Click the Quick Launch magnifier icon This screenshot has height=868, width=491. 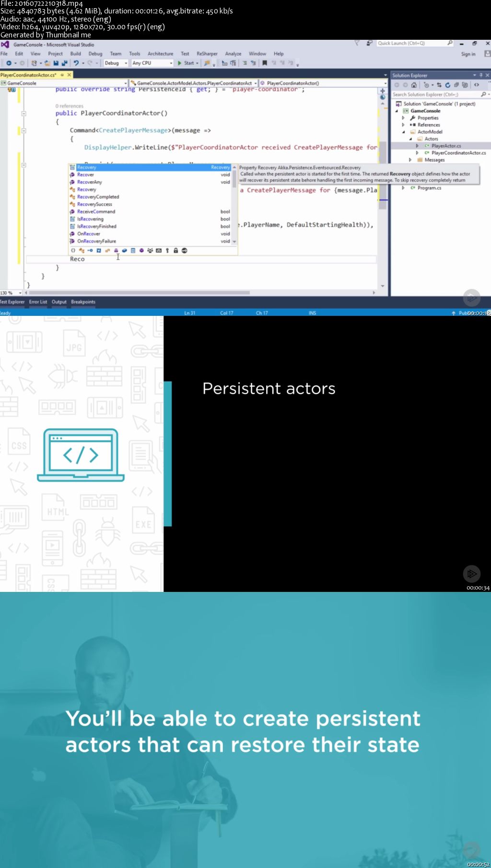coord(450,43)
